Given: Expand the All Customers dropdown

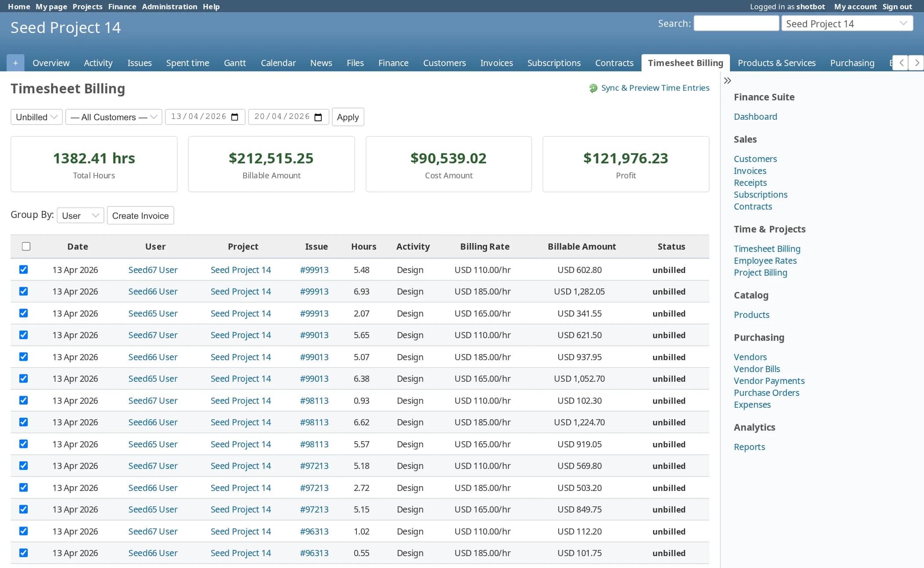Looking at the screenshot, I should [114, 117].
